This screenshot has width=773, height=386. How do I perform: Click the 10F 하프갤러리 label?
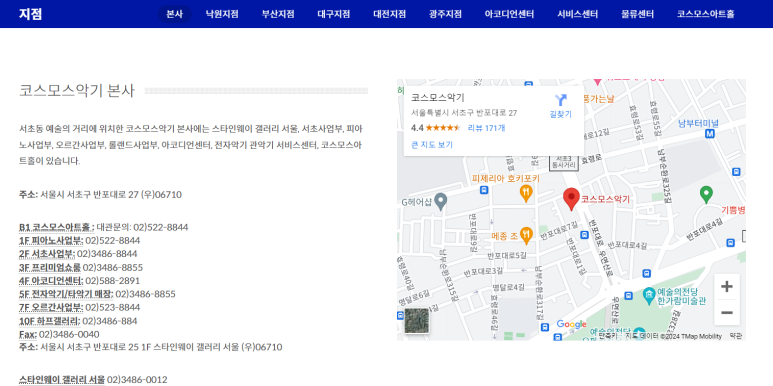pos(50,321)
